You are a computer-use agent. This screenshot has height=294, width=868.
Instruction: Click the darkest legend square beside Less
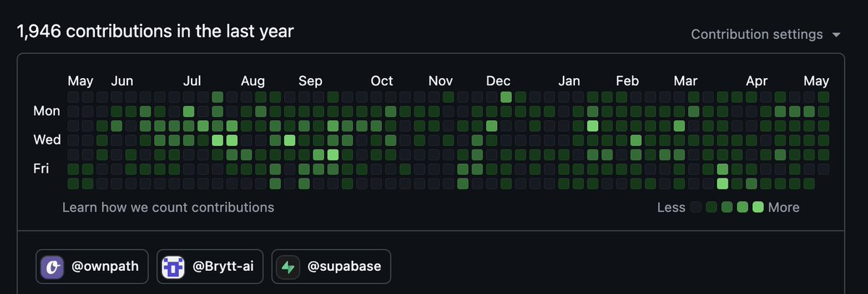(696, 207)
